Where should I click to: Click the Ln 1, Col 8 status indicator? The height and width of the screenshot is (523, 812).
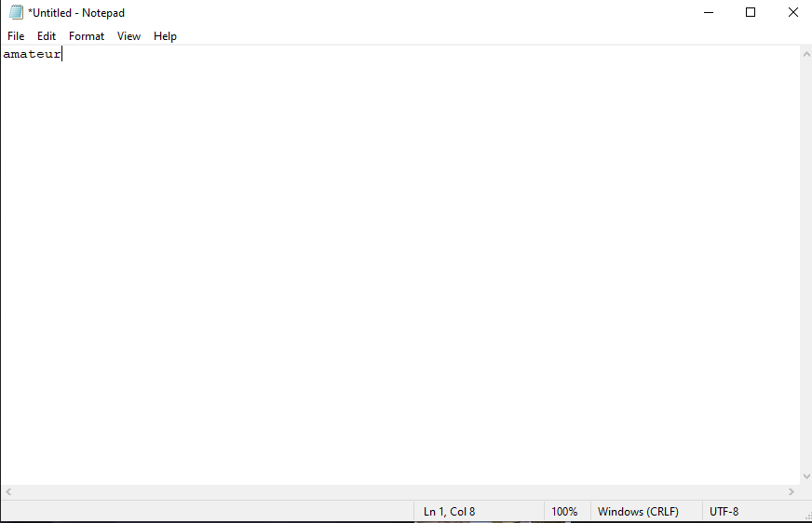pos(449,512)
